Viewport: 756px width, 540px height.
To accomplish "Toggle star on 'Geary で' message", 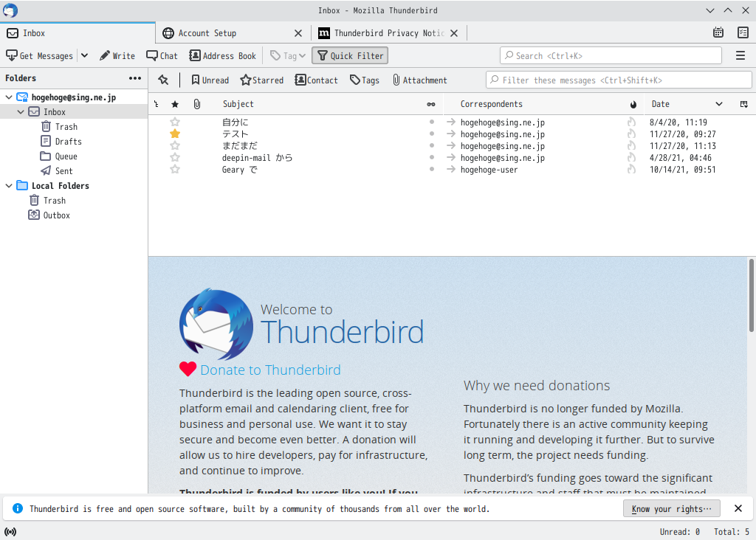I will coord(175,170).
